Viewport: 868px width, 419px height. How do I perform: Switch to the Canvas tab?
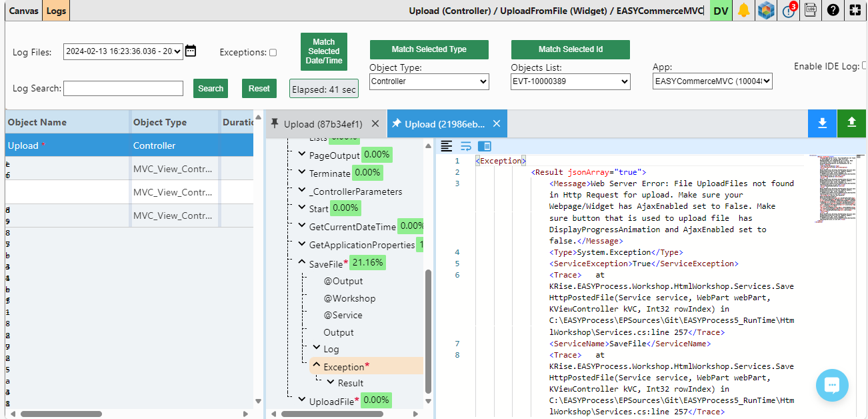(x=23, y=11)
